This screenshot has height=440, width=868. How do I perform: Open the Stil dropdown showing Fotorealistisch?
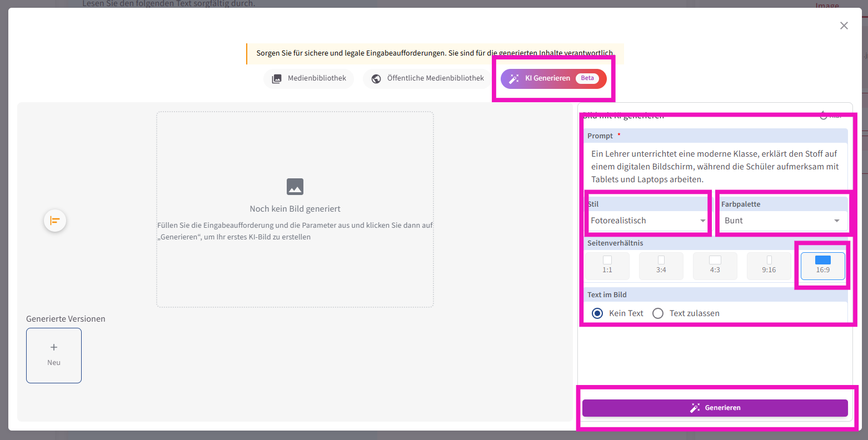[x=647, y=221]
